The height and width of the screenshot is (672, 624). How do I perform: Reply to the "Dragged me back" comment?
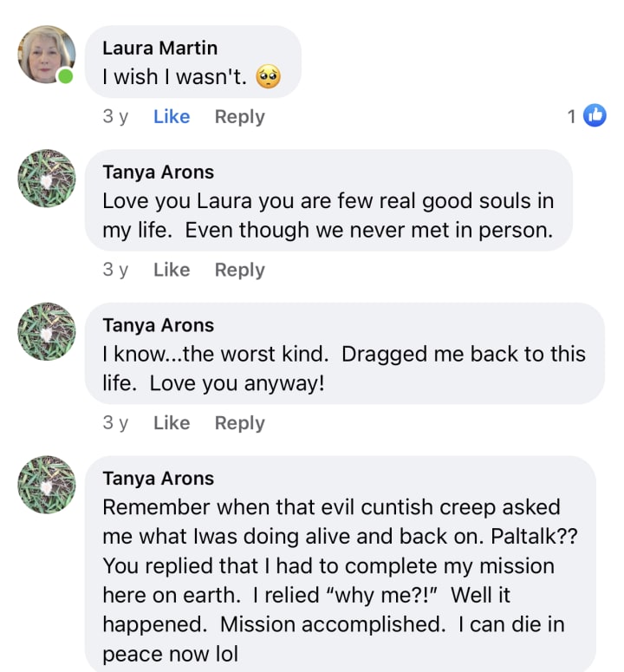pos(239,423)
